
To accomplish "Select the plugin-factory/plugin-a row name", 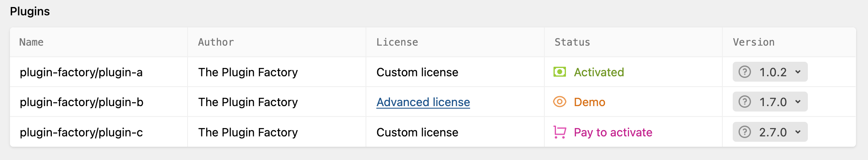I will (x=81, y=72).
